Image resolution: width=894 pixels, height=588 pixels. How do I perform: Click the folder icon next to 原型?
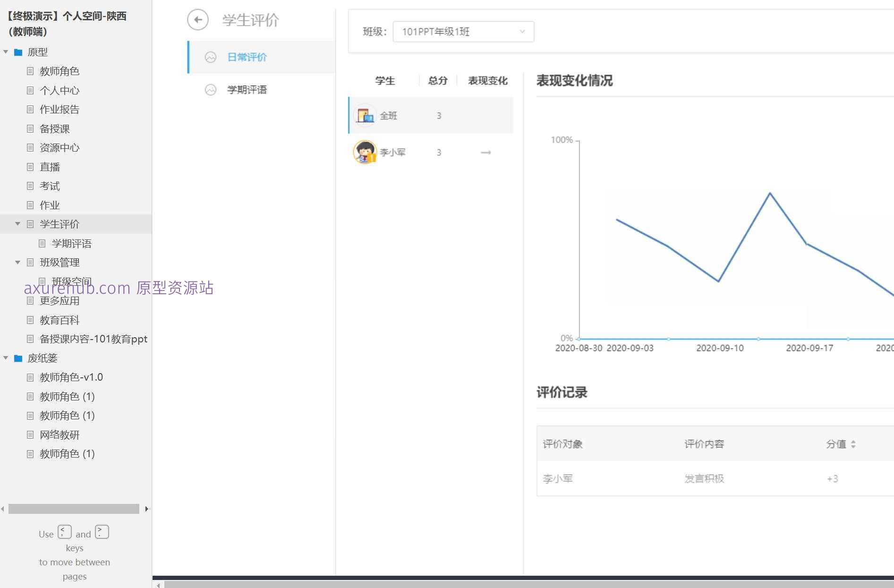(18, 52)
